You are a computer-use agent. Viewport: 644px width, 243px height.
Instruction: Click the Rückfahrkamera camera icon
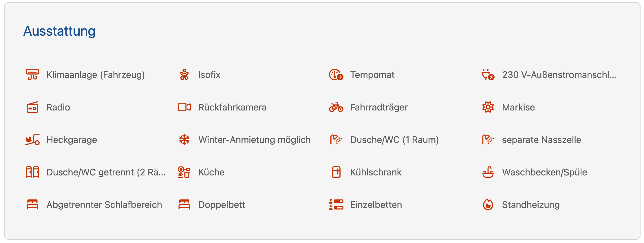click(184, 107)
